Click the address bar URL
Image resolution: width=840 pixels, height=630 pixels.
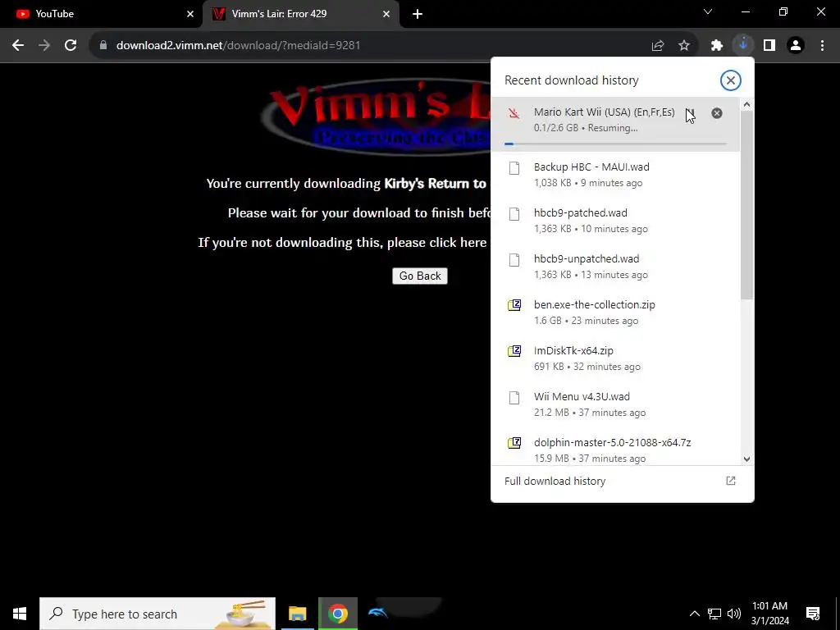pyautogui.click(x=239, y=46)
